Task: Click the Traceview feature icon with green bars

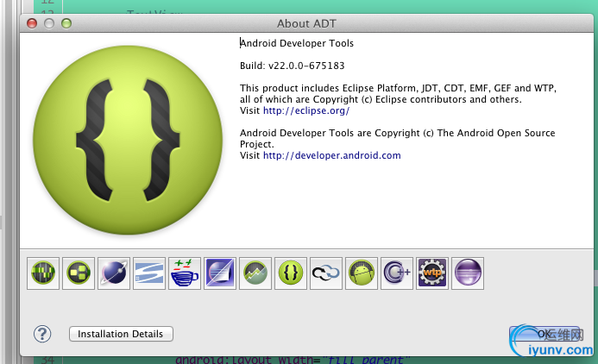Action: [x=43, y=273]
